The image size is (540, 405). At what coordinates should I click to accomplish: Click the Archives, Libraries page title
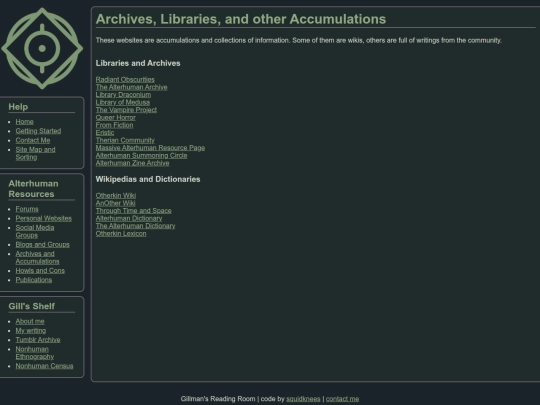click(x=241, y=19)
